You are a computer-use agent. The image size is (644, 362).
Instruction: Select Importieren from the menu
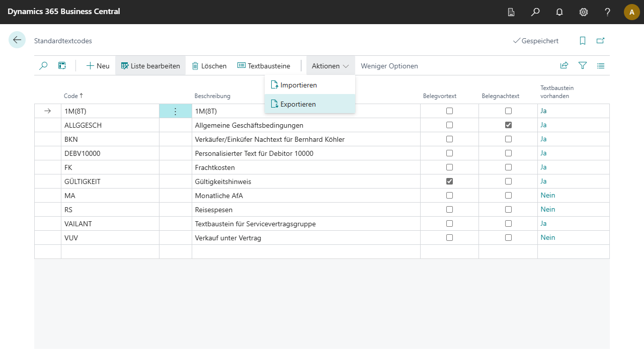pos(298,85)
